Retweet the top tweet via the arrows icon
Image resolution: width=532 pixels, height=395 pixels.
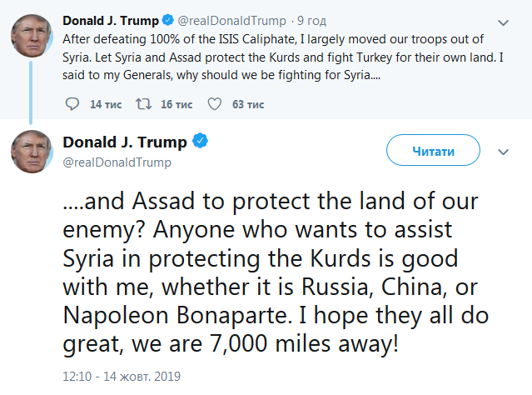tap(143, 104)
